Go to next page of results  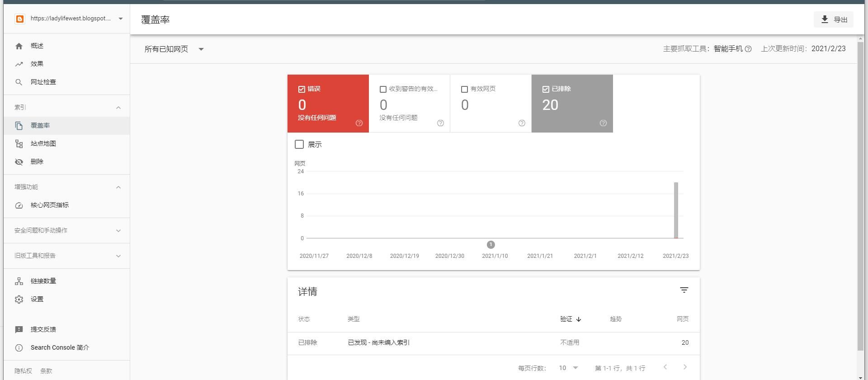(685, 367)
